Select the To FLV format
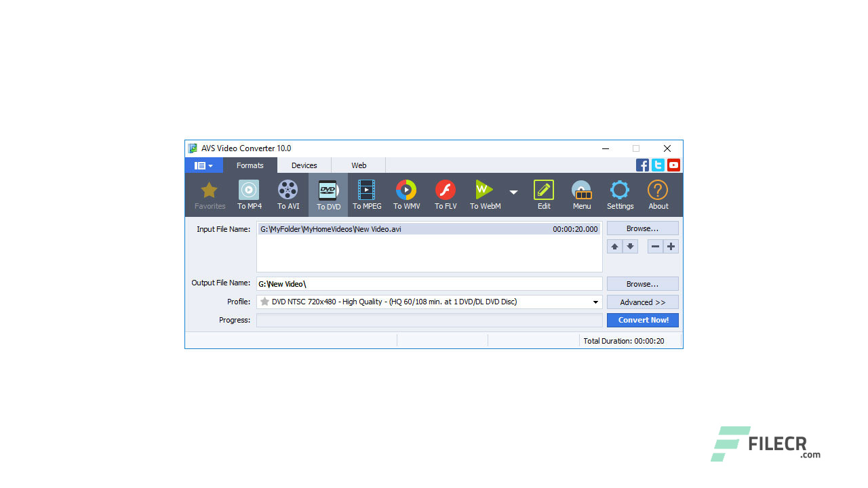 coord(446,195)
